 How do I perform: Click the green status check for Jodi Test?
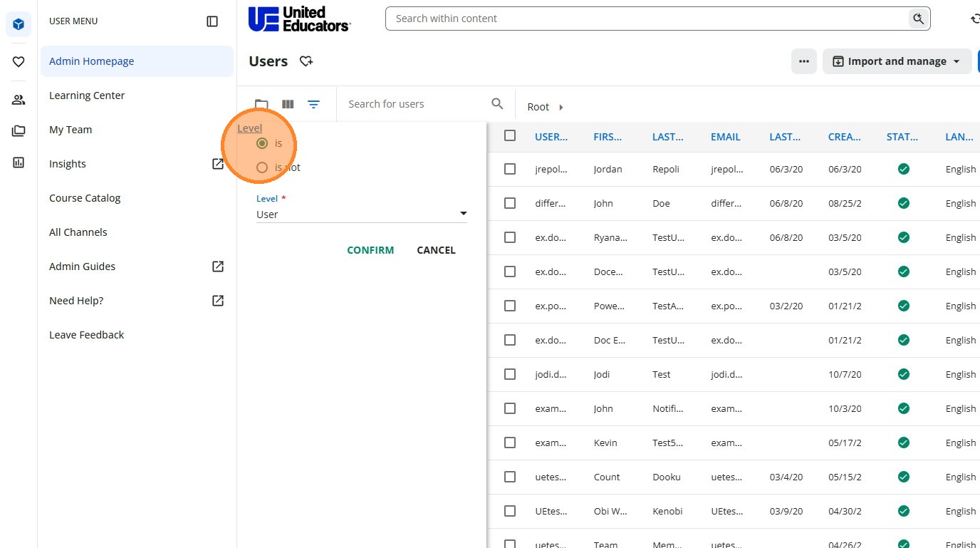click(x=904, y=374)
